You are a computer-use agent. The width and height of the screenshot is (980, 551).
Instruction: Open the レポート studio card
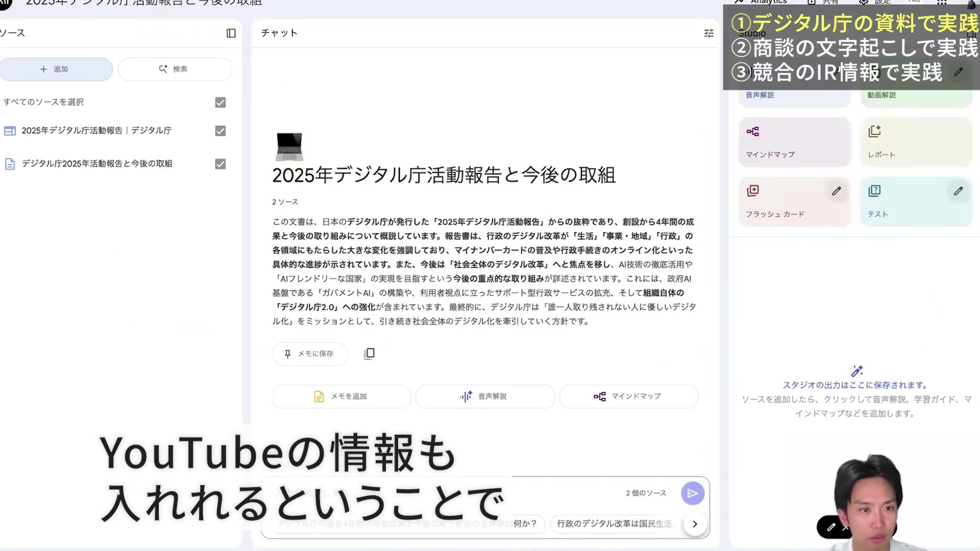click(x=916, y=142)
